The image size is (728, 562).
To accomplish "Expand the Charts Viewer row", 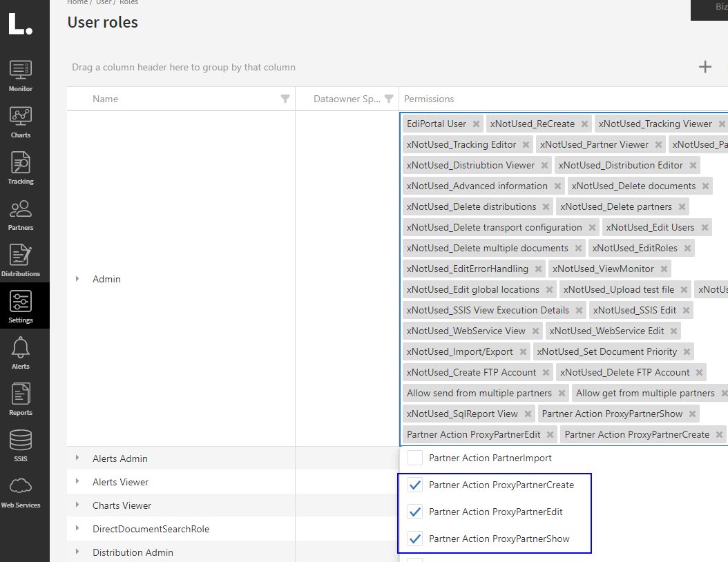I will coord(77,505).
